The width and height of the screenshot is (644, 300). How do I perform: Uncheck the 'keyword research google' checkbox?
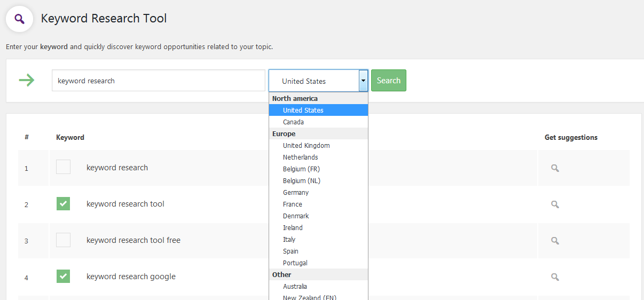pos(63,276)
